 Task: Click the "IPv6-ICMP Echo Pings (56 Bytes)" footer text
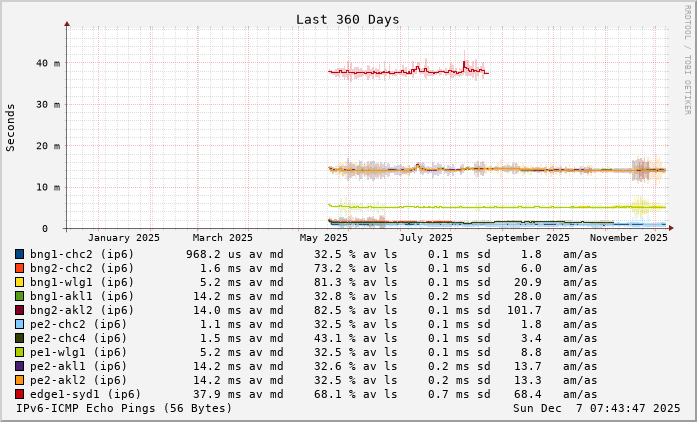(123, 408)
